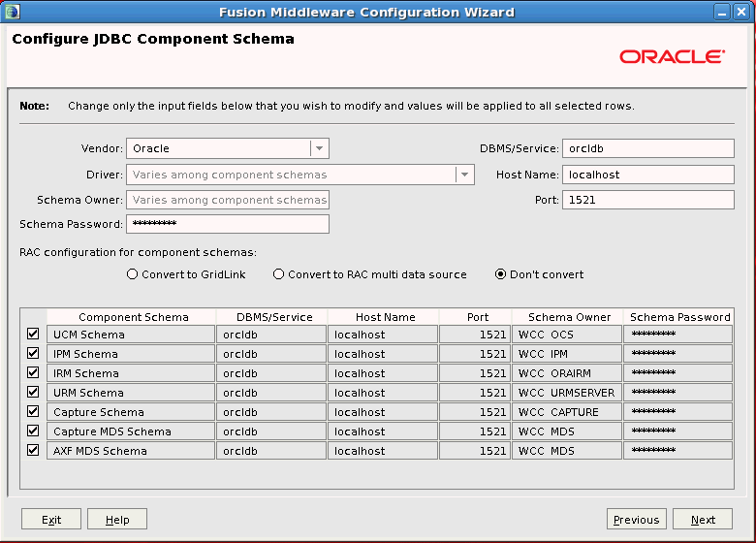This screenshot has width=756, height=543.
Task: Click the wizard window icon in title bar
Action: (x=12, y=12)
